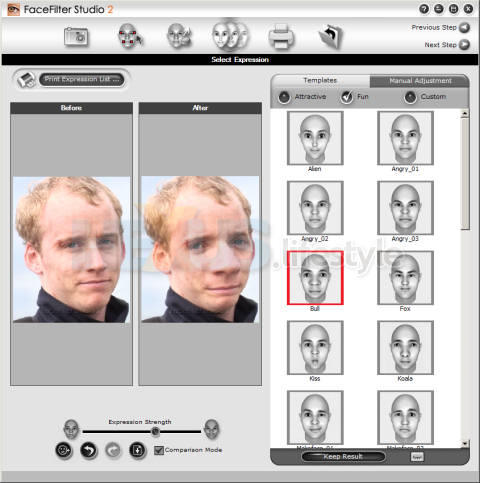Screen dimensions: 480x483
Task: Select the Attractive category radio button
Action: pyautogui.click(x=284, y=97)
